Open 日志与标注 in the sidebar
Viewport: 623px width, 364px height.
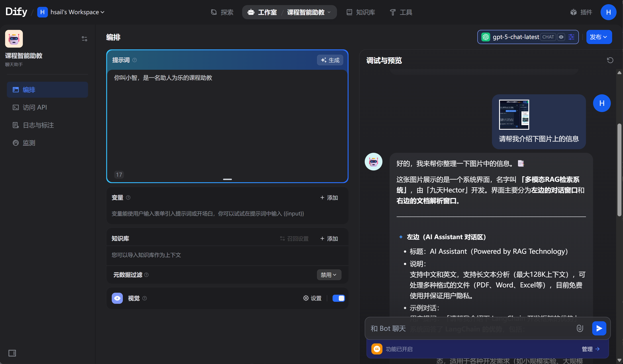click(x=47, y=125)
